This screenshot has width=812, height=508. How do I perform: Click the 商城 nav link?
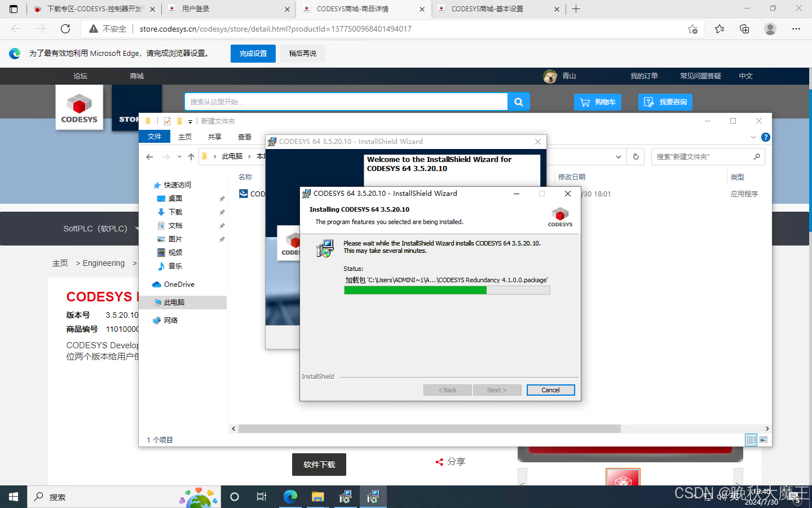pos(136,76)
